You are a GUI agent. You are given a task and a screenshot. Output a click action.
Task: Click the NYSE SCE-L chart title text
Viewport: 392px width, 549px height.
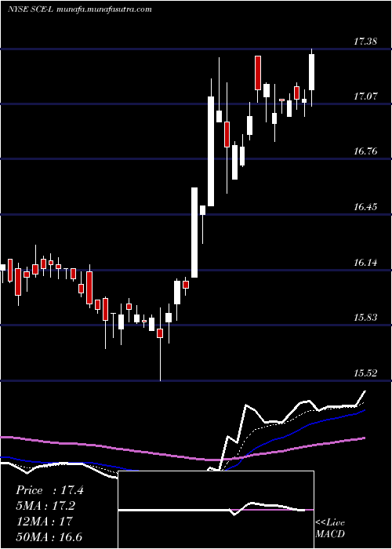(x=80, y=9)
